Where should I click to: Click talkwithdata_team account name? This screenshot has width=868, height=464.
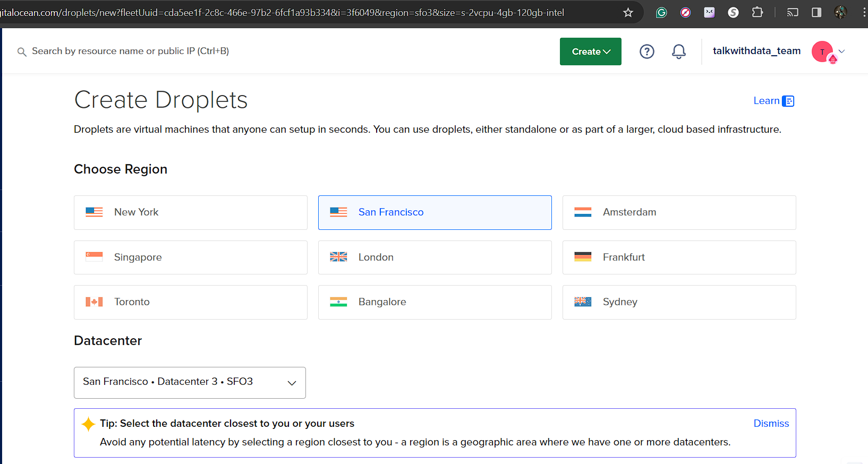coord(756,51)
